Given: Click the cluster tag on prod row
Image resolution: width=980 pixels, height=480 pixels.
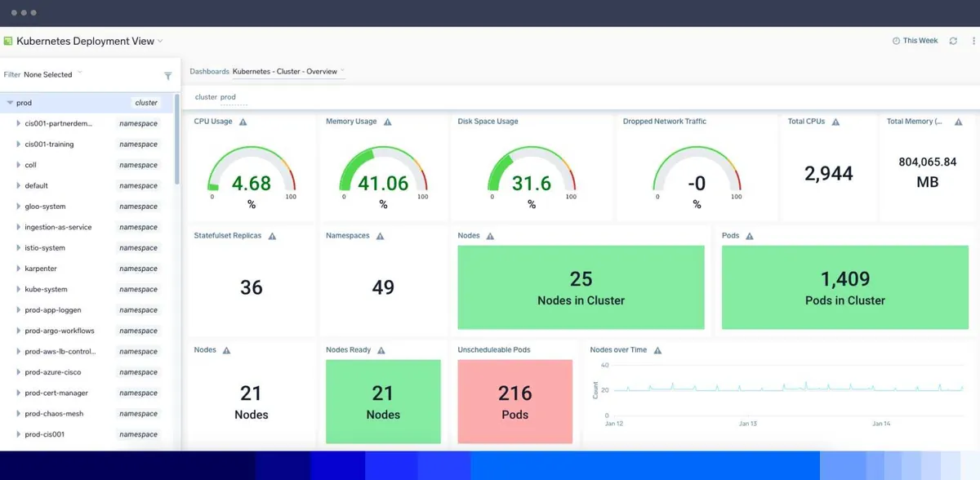Looking at the screenshot, I should (x=146, y=103).
